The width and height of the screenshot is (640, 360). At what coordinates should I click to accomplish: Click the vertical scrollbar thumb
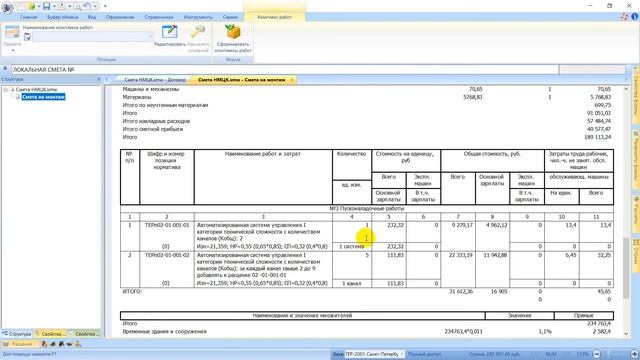[626, 267]
